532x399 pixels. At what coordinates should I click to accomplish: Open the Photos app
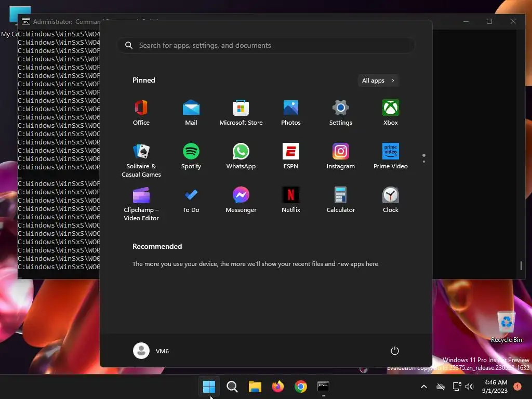tap(291, 113)
